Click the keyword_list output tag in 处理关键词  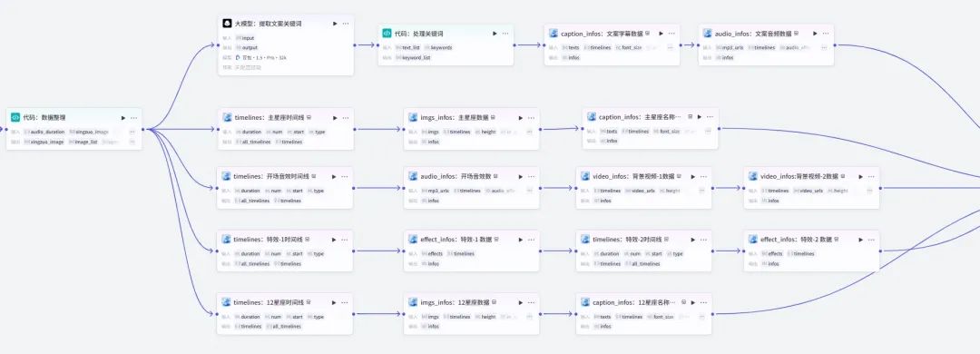413,57
